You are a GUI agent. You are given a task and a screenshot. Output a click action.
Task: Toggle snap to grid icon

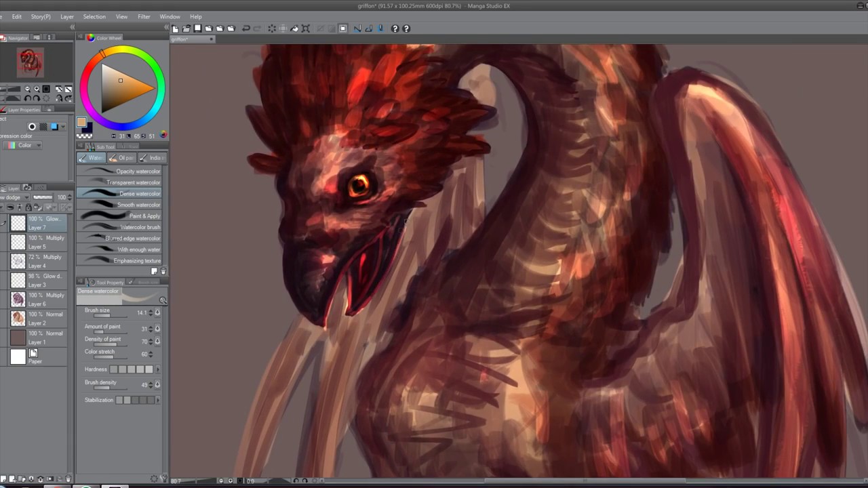[380, 28]
